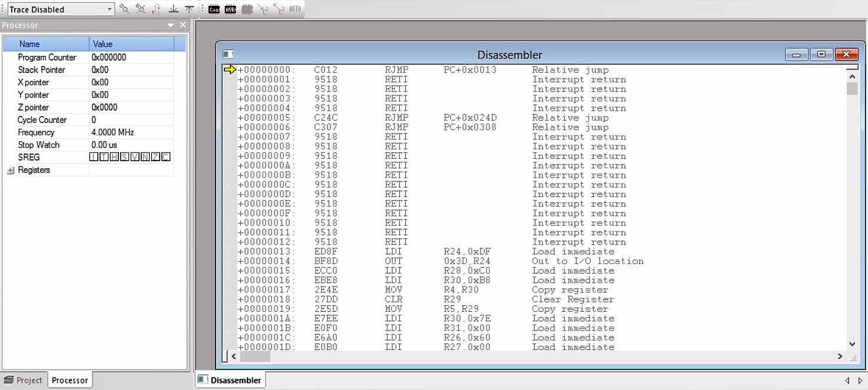868x390 pixels.
Task: Click the vertical scrollbar thumb in Disassembler
Action: pos(852,88)
